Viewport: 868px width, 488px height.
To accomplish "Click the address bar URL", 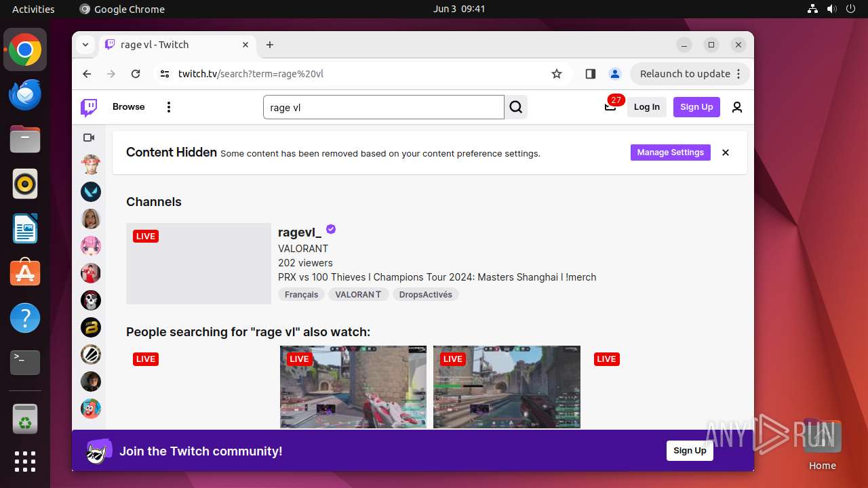I will [251, 74].
